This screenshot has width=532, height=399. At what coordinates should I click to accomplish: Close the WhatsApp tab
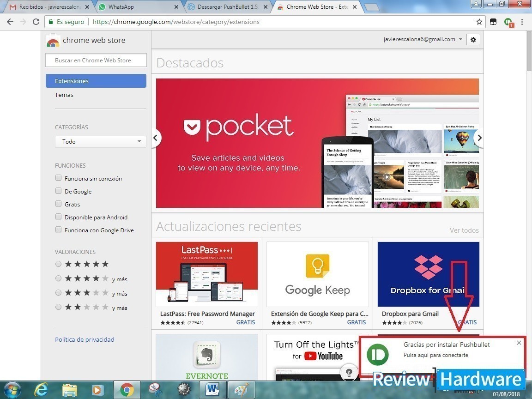(x=176, y=7)
